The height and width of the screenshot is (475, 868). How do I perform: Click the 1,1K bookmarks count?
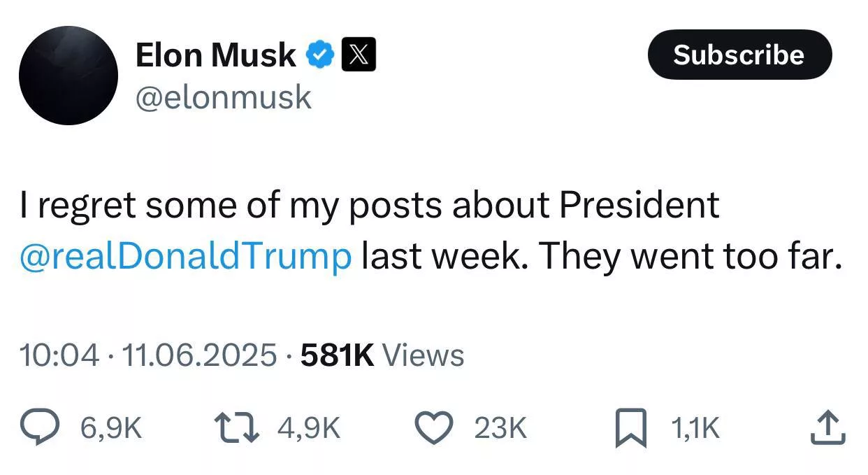(x=695, y=428)
